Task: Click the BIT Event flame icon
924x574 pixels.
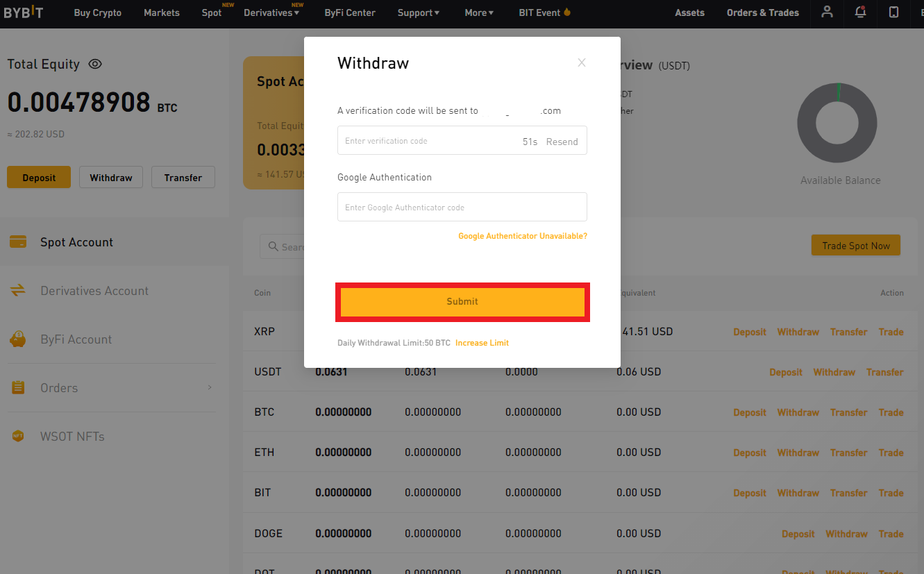Action: tap(566, 12)
